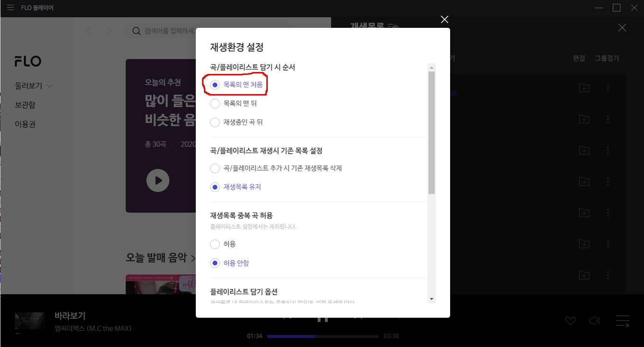
Task: Add fifth playlist row to folder
Action: (x=584, y=213)
